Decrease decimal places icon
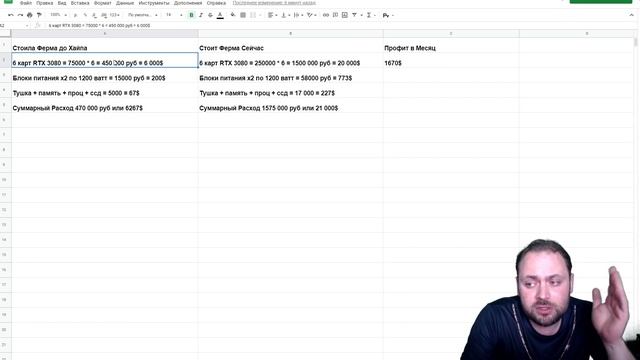The image size is (640, 360). 94,15
